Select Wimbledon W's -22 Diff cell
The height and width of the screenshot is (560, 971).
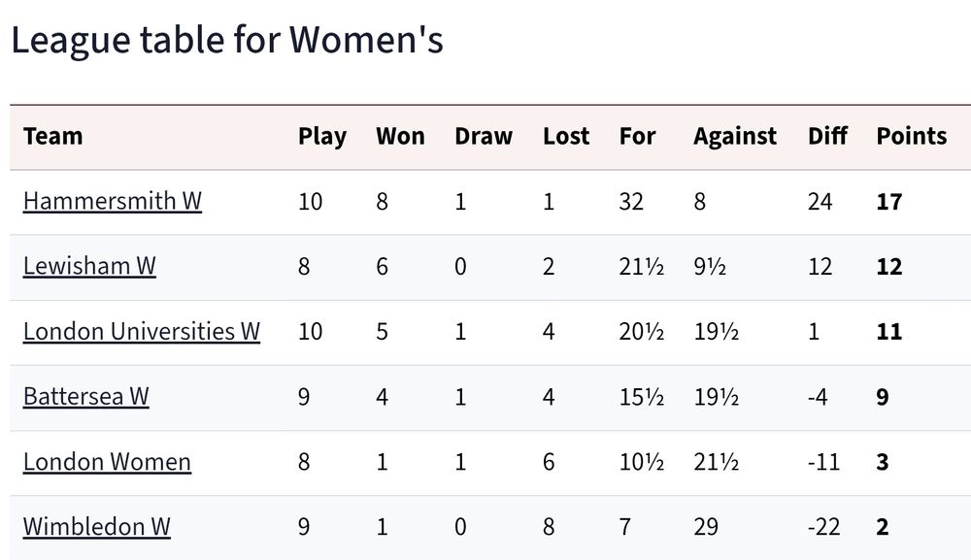[x=824, y=527]
